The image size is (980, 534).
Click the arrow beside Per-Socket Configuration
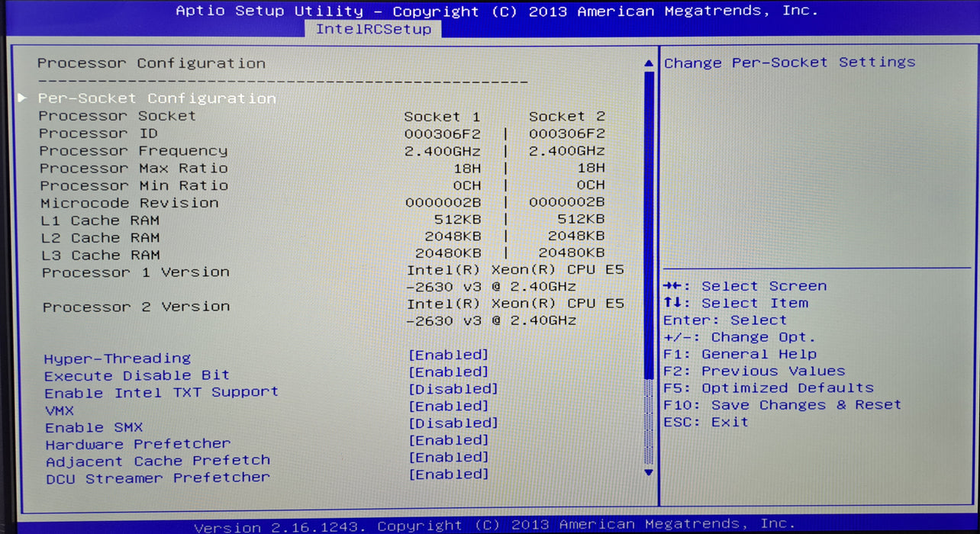23,98
